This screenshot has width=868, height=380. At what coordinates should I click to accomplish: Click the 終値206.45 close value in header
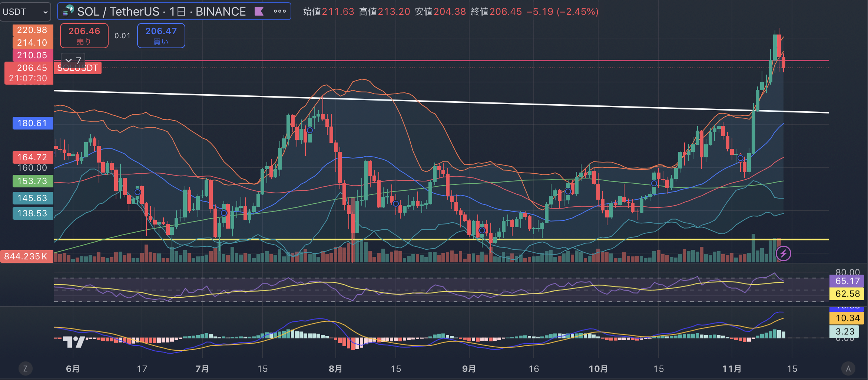tap(496, 12)
